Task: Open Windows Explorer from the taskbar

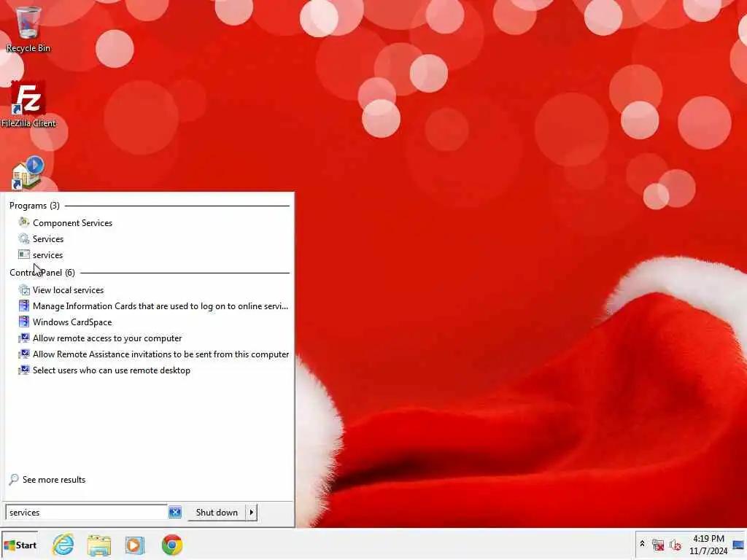Action: [99, 545]
